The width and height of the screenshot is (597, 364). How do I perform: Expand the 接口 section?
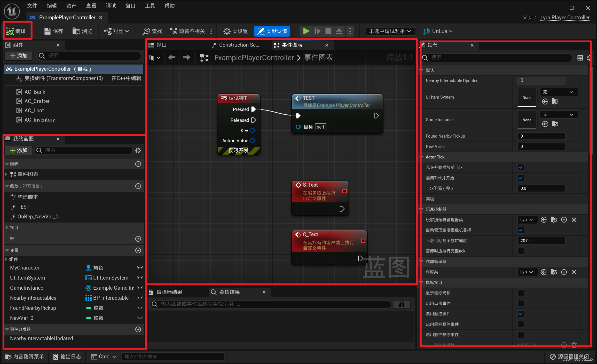click(7, 227)
